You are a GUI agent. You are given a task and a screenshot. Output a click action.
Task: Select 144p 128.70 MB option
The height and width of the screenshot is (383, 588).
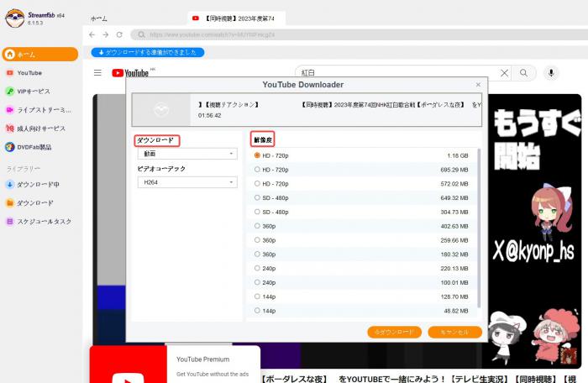pos(361,296)
